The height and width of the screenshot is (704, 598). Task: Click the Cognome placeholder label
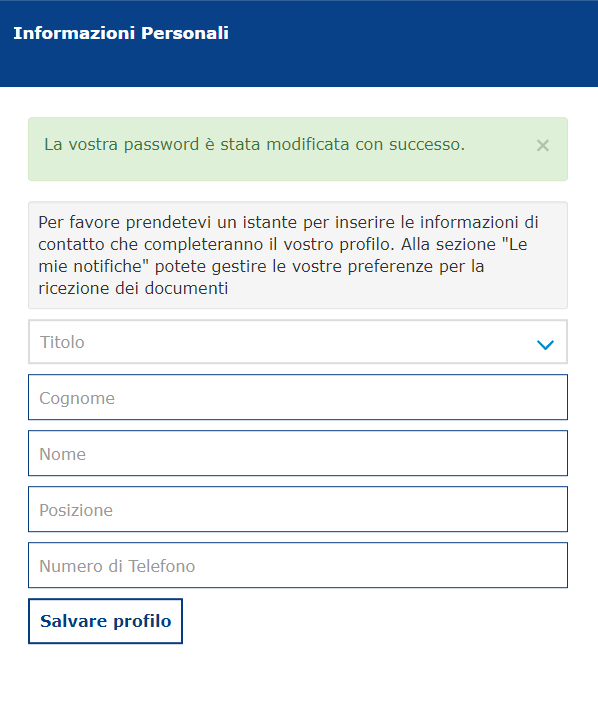pyautogui.click(x=77, y=398)
